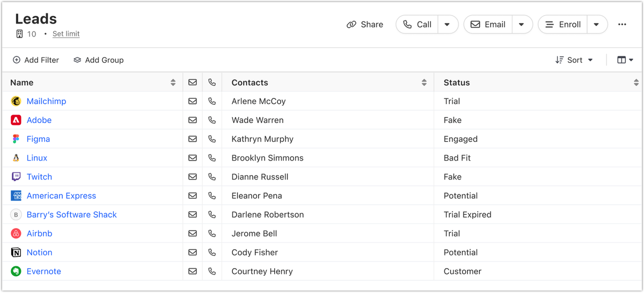Image resolution: width=644 pixels, height=295 pixels.
Task: Call Barry's Software Shack via phone icon
Action: (x=212, y=214)
